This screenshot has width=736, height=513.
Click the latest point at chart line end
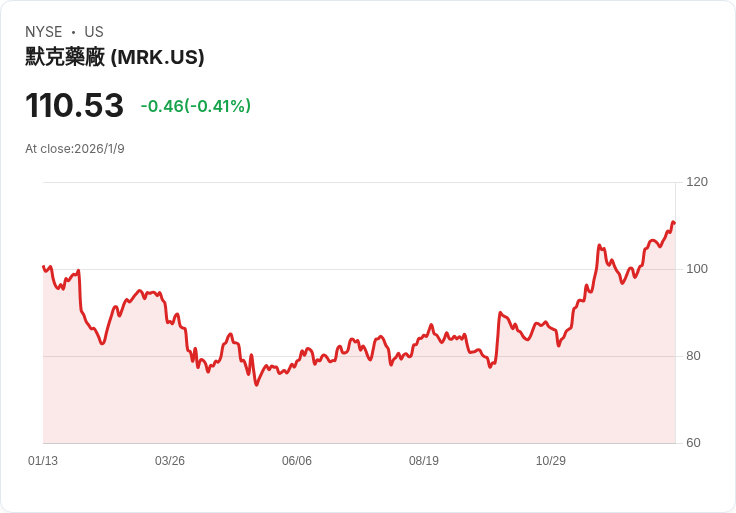coord(674,223)
